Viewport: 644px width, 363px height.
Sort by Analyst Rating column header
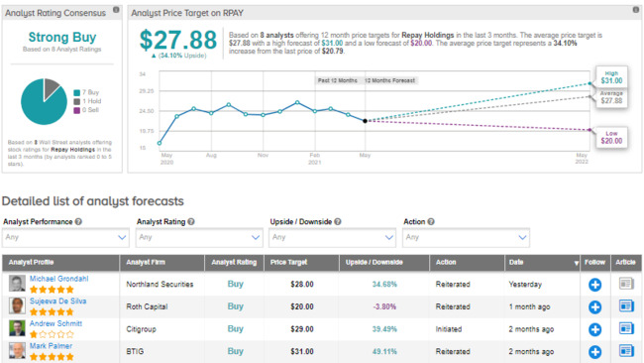[x=234, y=262]
